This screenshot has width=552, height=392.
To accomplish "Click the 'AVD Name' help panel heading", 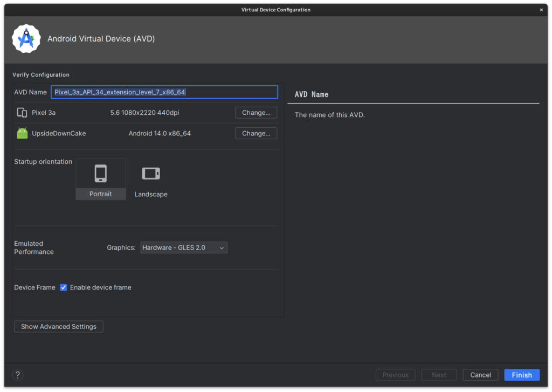I will (312, 94).
